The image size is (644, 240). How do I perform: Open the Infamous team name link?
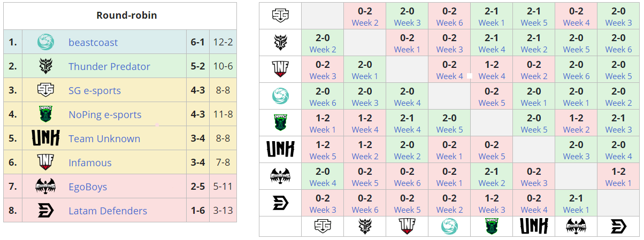(x=90, y=162)
